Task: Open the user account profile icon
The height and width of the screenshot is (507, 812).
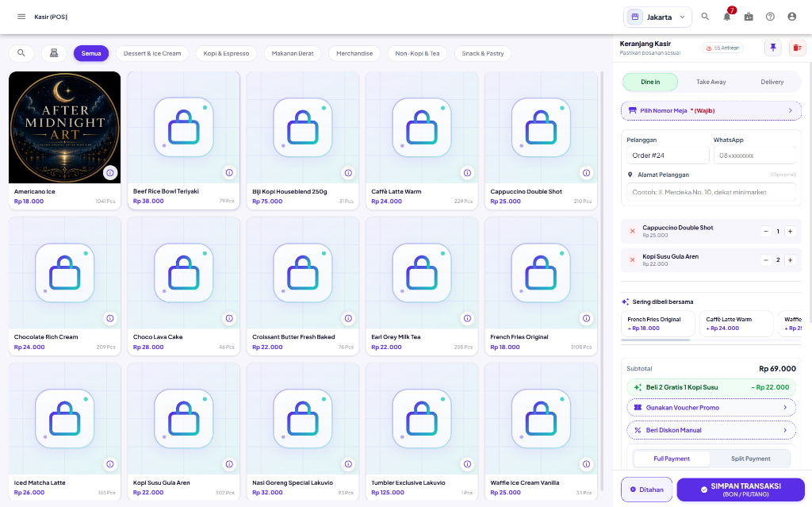Action: tap(792, 17)
